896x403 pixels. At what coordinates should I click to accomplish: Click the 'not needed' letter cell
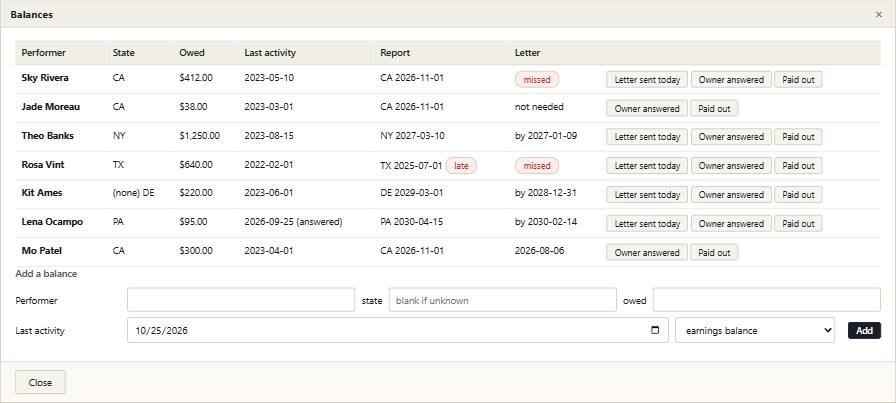(x=539, y=107)
